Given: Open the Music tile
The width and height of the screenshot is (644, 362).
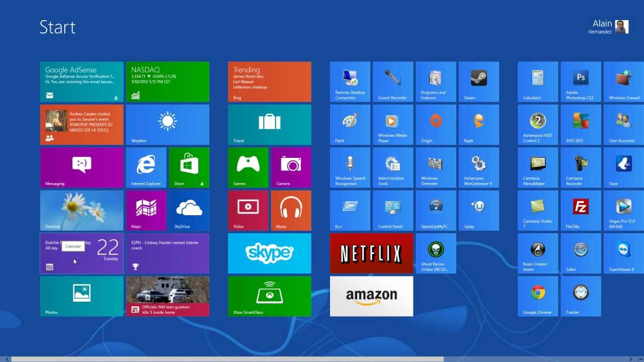Looking at the screenshot, I should point(291,211).
